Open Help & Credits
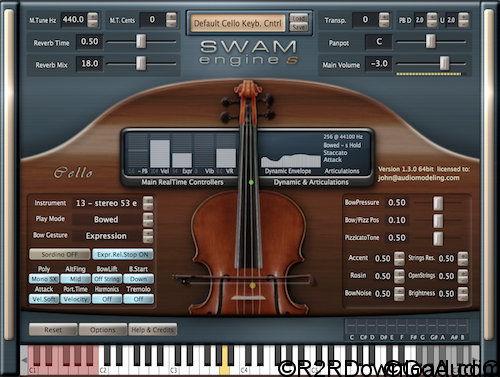Viewport: 500px width, 377px height. click(x=152, y=330)
